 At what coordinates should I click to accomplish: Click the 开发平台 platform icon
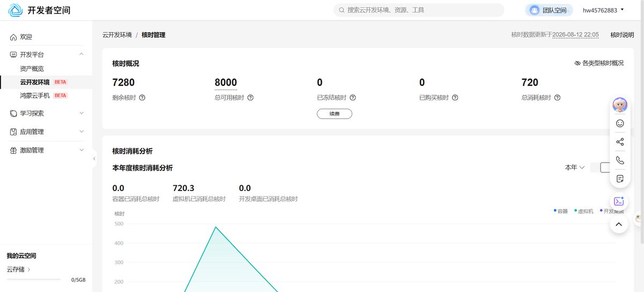13,55
